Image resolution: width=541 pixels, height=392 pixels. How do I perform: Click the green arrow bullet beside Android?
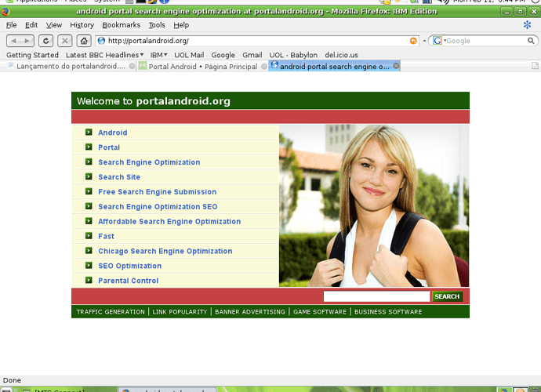(x=89, y=132)
